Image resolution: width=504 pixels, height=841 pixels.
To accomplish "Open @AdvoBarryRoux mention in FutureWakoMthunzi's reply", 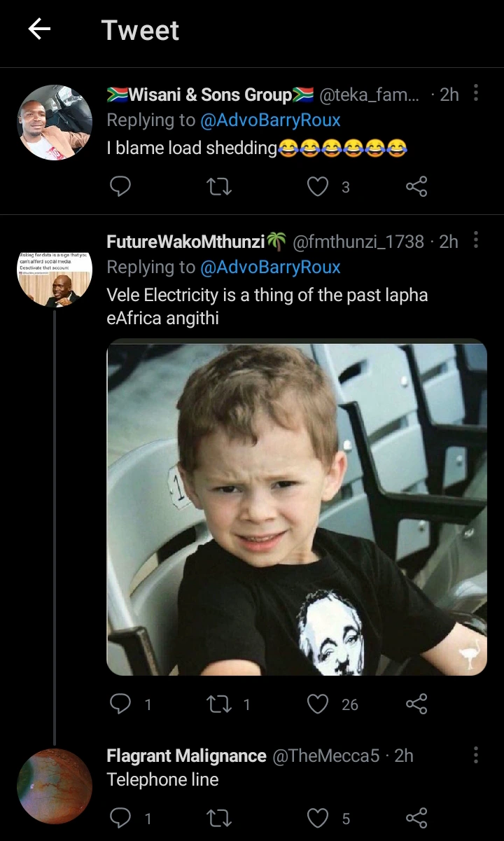I will tap(270, 267).
